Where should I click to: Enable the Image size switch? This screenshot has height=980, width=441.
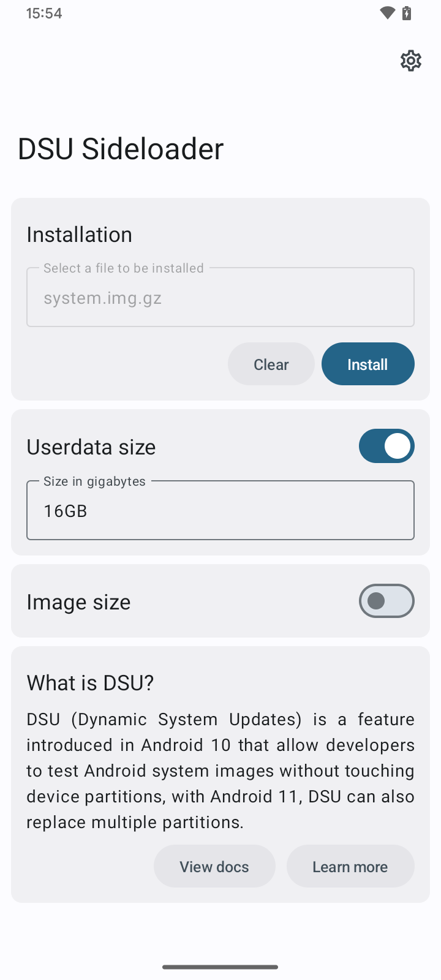coord(386,601)
